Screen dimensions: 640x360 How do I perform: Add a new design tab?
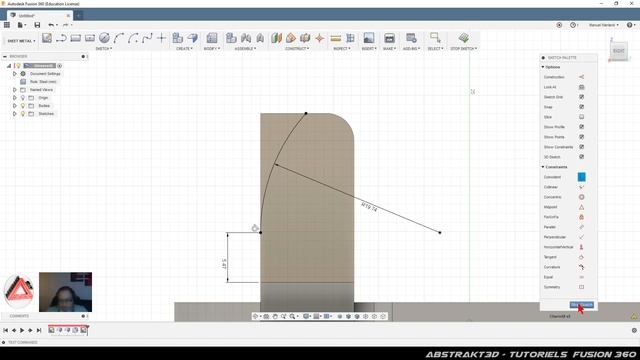(x=78, y=16)
